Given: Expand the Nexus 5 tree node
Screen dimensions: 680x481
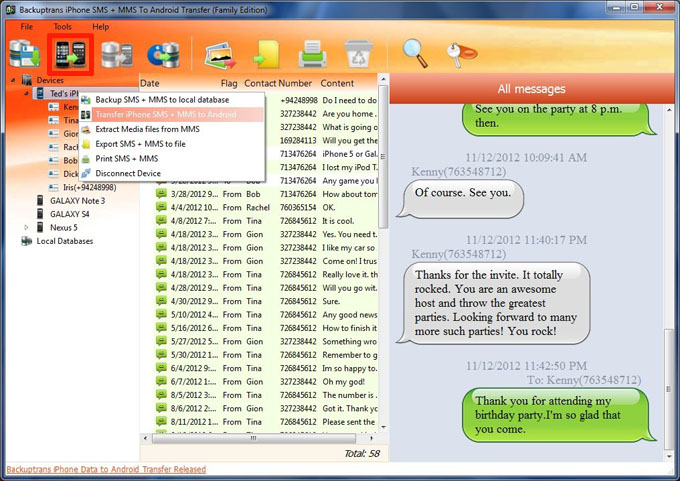Looking at the screenshot, I should (26, 227).
